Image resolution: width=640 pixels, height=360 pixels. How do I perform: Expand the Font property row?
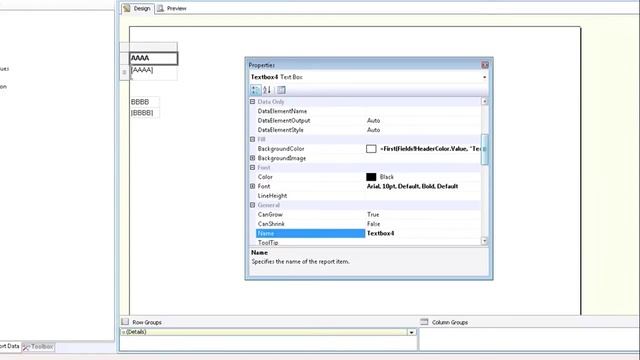click(x=252, y=186)
